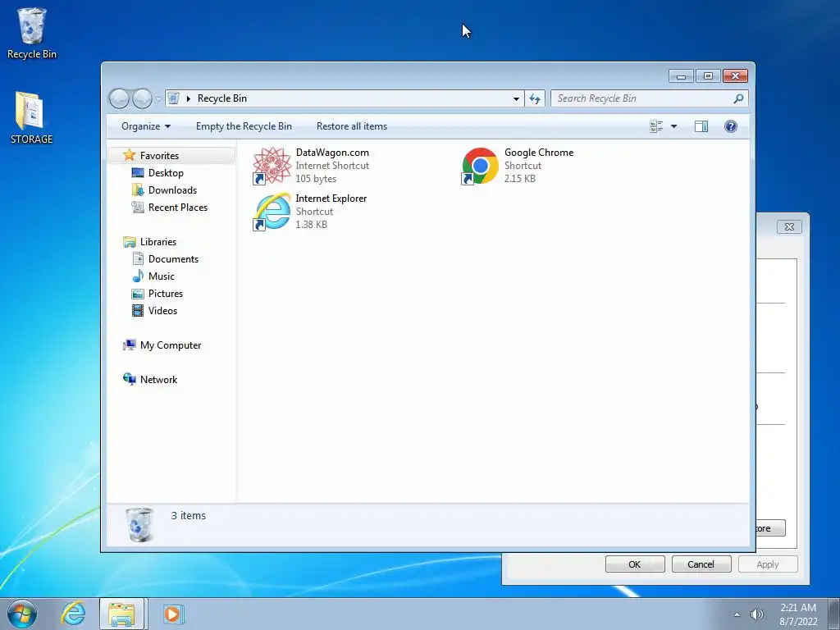
Task: Show the preview pane
Action: pyautogui.click(x=701, y=126)
